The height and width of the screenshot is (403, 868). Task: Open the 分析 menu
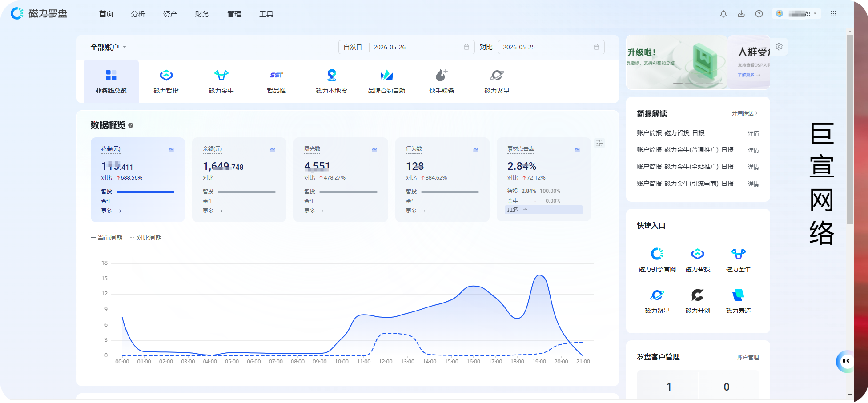pos(138,14)
